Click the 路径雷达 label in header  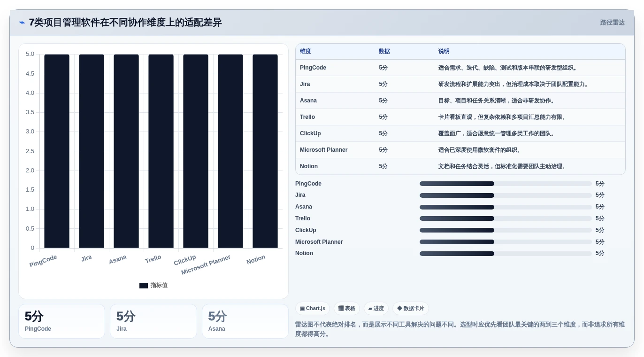point(612,23)
